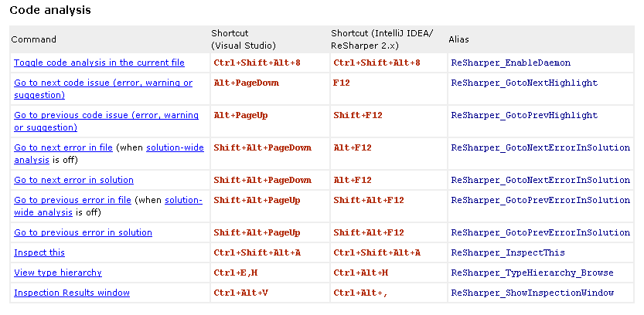
Task: Click the 'Command' column header
Action: pos(34,40)
